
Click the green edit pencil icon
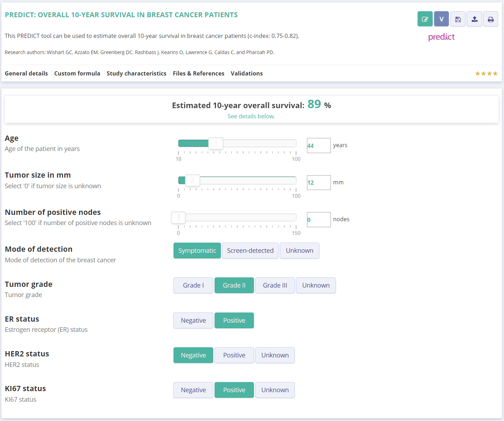(x=425, y=19)
